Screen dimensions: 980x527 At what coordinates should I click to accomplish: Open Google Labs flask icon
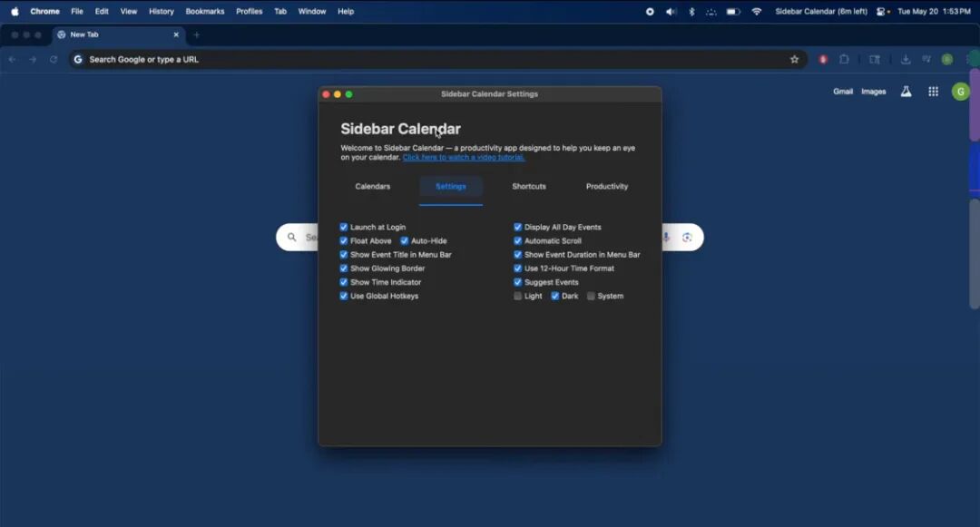point(906,92)
